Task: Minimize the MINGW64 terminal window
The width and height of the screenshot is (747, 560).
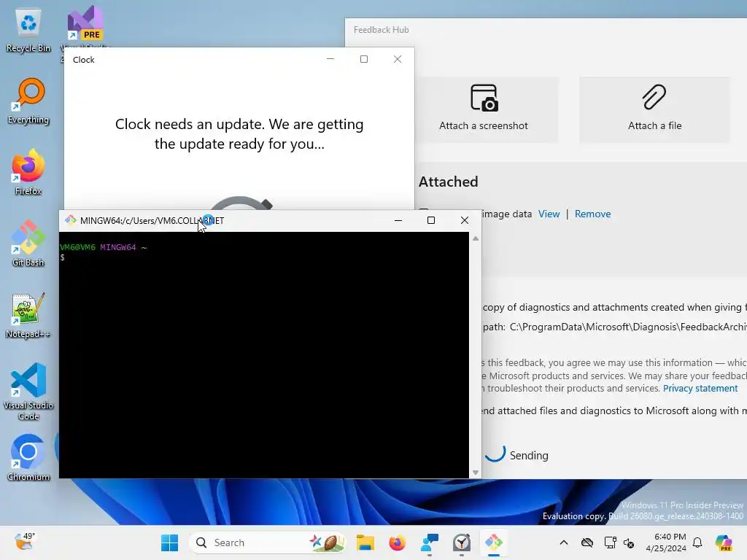Action: coord(398,220)
